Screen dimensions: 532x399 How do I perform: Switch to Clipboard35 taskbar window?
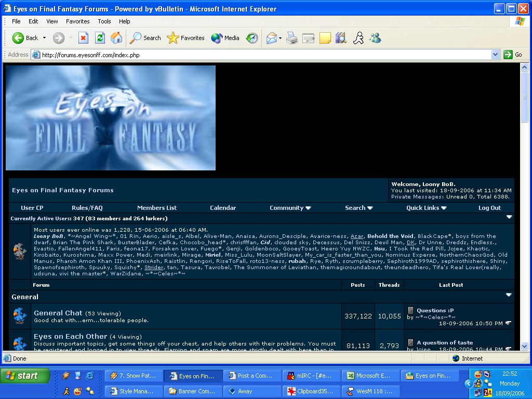point(312,391)
